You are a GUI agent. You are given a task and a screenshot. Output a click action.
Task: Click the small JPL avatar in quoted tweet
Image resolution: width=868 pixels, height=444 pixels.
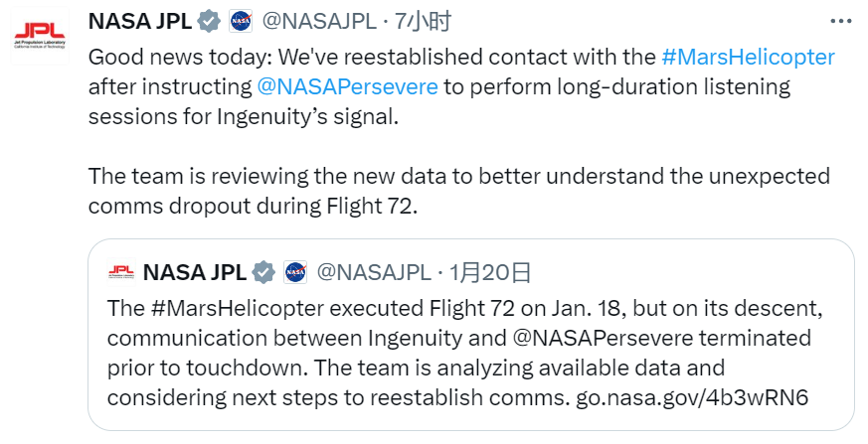pyautogui.click(x=121, y=272)
